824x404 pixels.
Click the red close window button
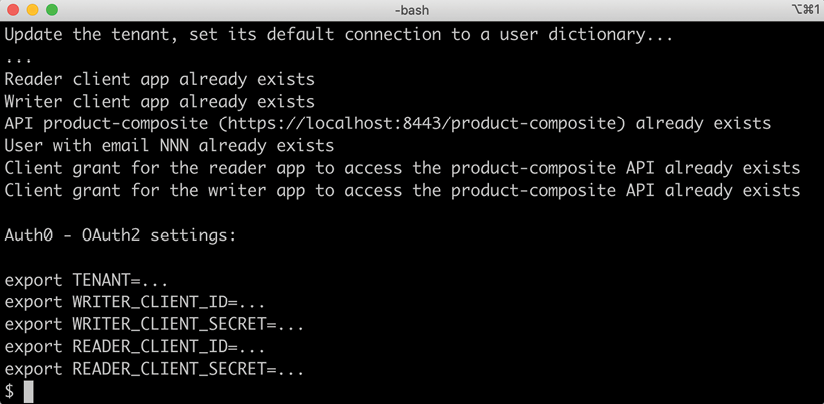(14, 10)
